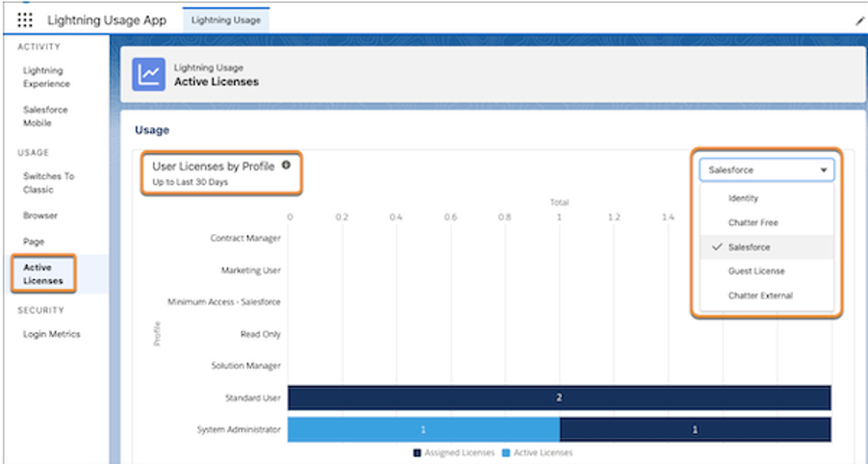
Task: Open Login Metrics in the sidebar
Action: pyautogui.click(x=51, y=334)
